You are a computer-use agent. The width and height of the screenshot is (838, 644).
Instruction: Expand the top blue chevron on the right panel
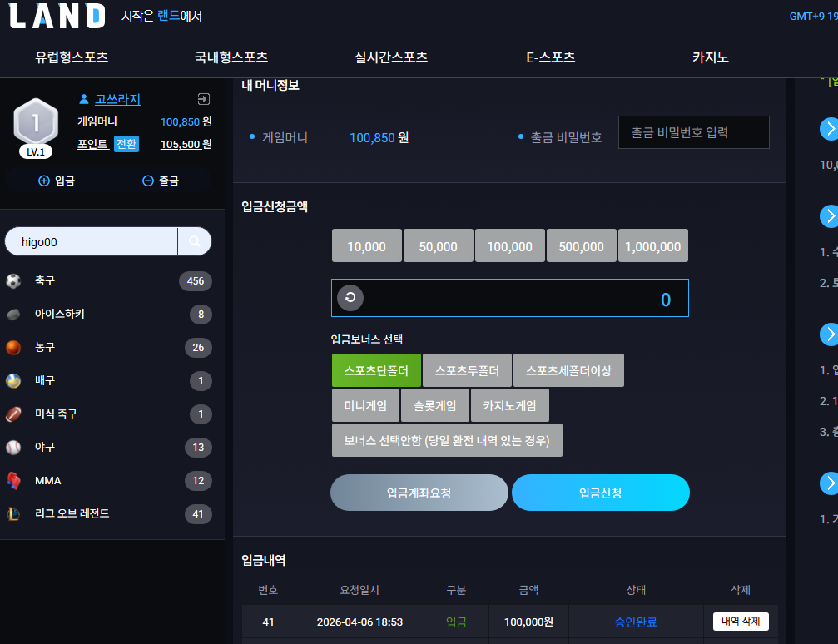coord(829,129)
